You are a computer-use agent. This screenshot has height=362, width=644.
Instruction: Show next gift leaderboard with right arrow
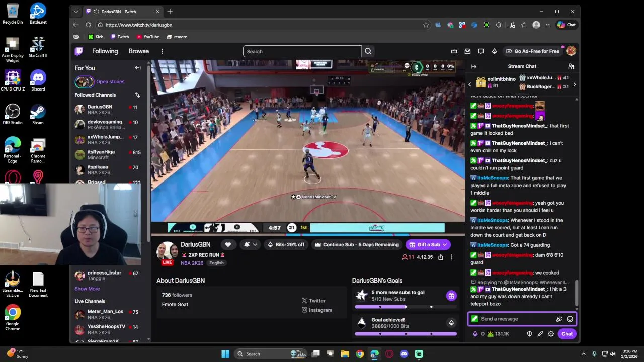[575, 85]
